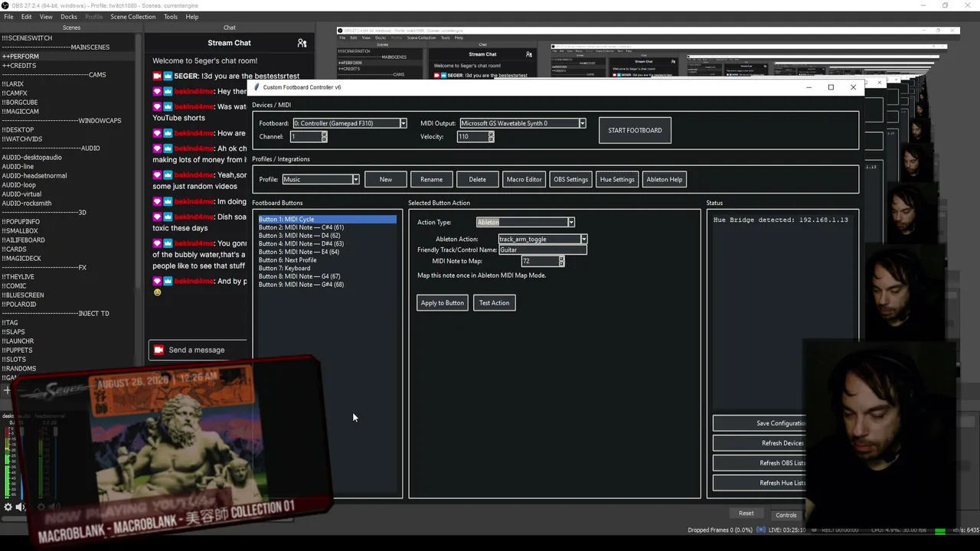Open Hue Settings

617,179
